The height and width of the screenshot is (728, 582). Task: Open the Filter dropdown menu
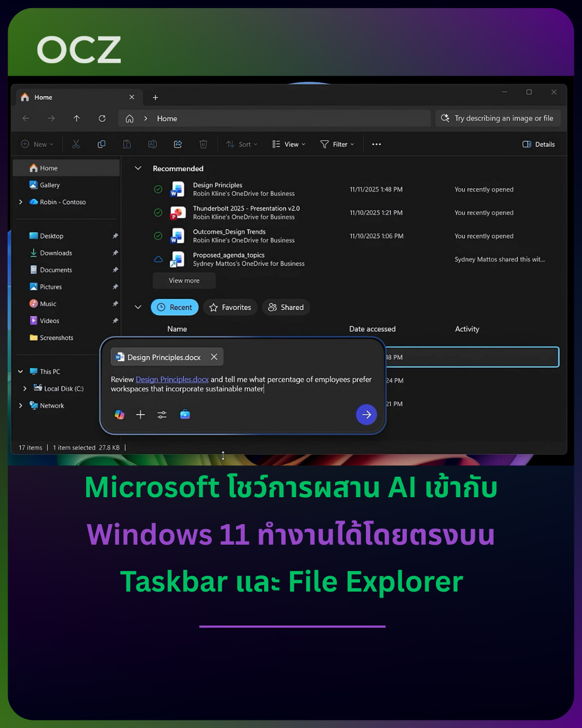(x=337, y=144)
